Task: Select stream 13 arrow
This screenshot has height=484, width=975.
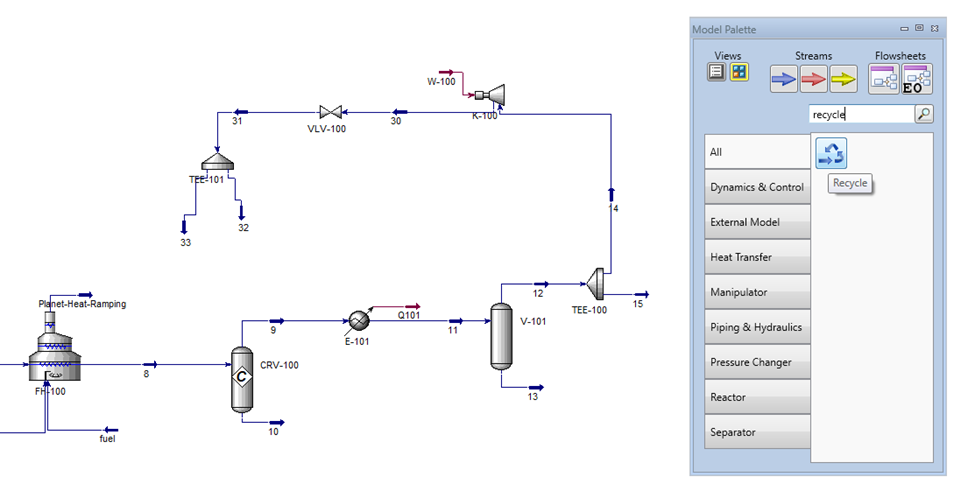Action: tap(536, 388)
